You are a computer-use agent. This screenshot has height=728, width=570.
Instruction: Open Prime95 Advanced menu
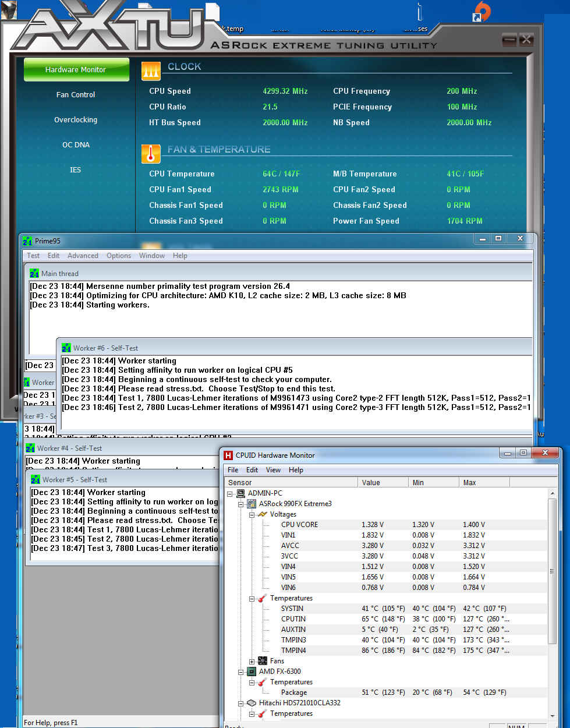[x=83, y=256]
